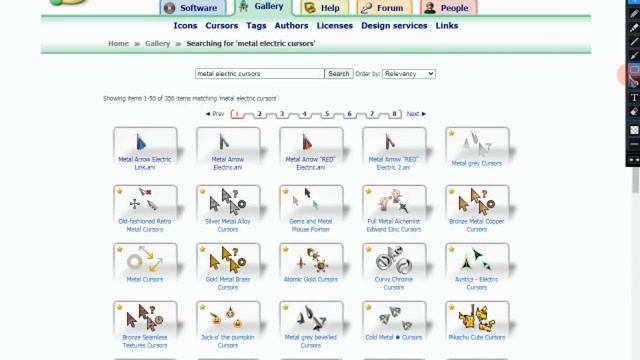Screen dimensions: 640x360
Task: Open results page 5
Action: [327, 114]
